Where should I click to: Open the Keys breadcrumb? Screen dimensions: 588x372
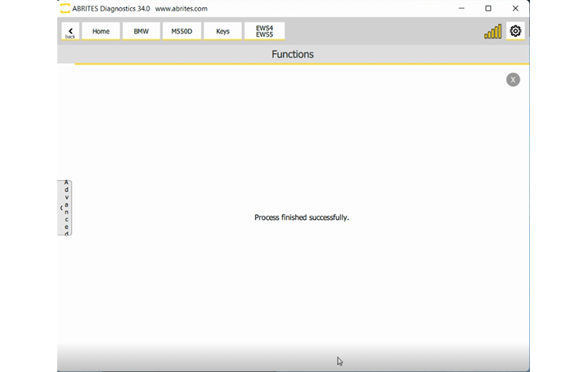pos(222,32)
